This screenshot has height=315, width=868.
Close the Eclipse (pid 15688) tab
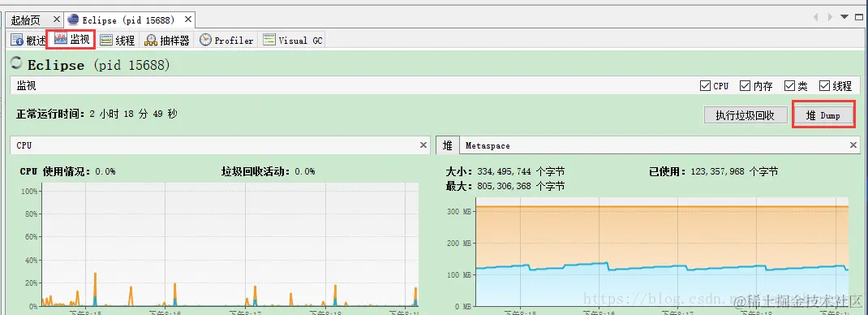tap(188, 20)
